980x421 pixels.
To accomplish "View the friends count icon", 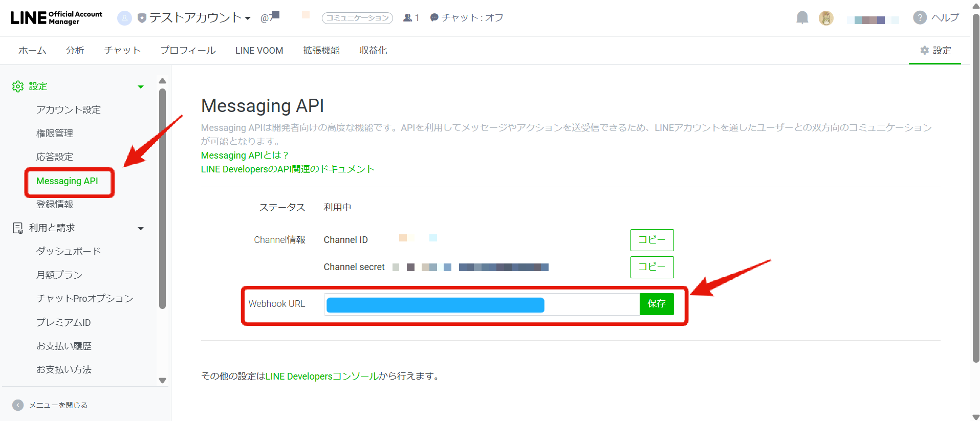I will [408, 18].
